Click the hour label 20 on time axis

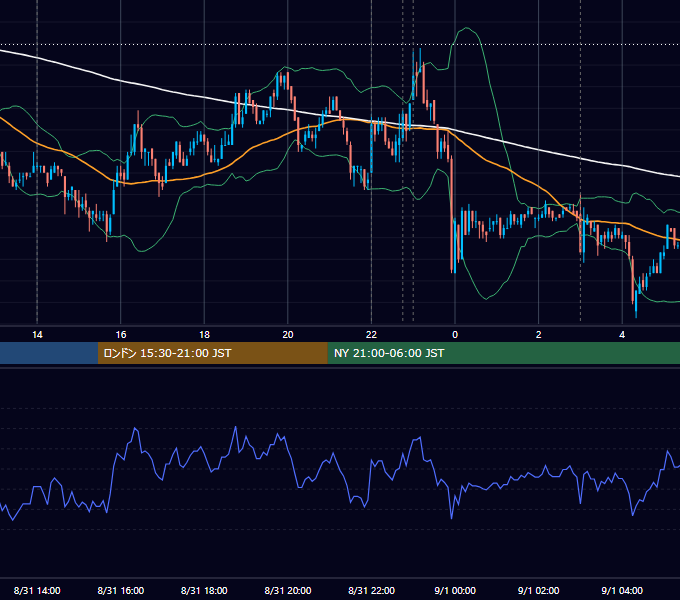[x=288, y=335]
